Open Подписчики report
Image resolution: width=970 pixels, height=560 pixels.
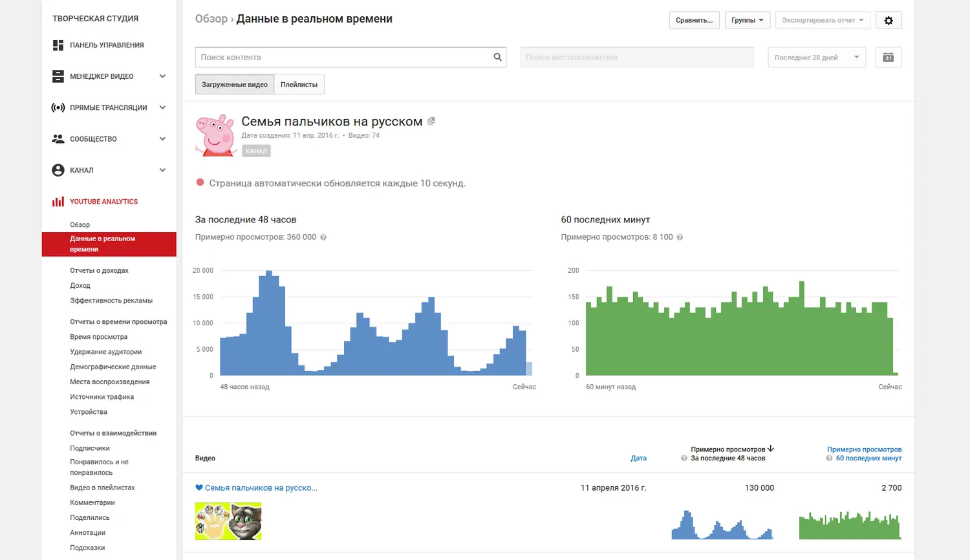click(90, 448)
